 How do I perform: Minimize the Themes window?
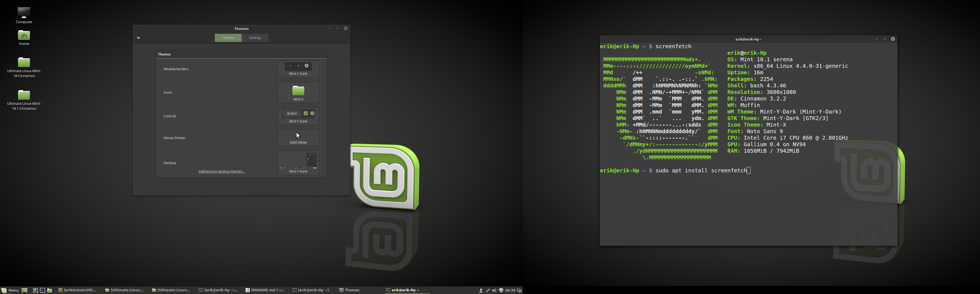pos(329,29)
